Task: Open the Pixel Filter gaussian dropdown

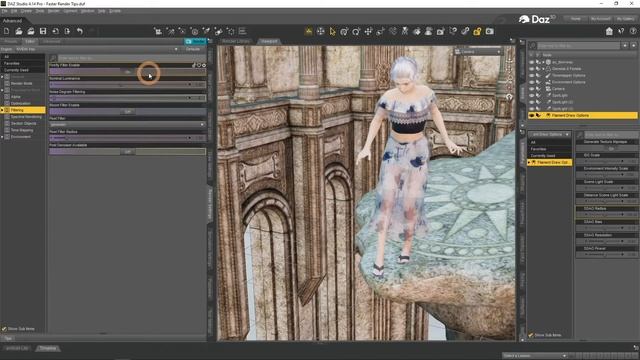Action: click(127, 124)
